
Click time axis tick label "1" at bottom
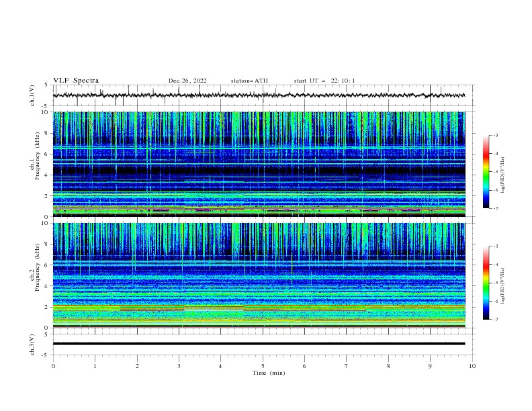pos(95,366)
